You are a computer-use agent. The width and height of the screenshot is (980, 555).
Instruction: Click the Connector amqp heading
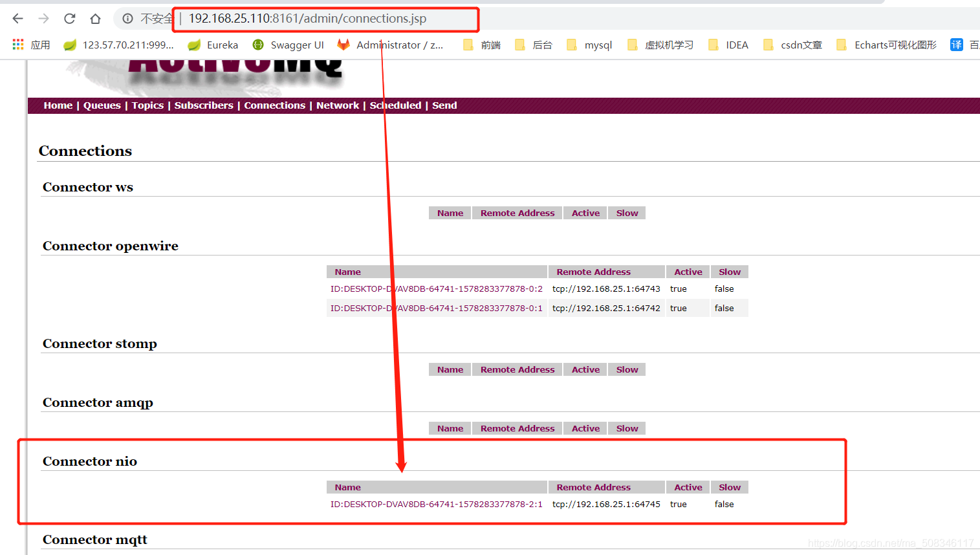[98, 402]
